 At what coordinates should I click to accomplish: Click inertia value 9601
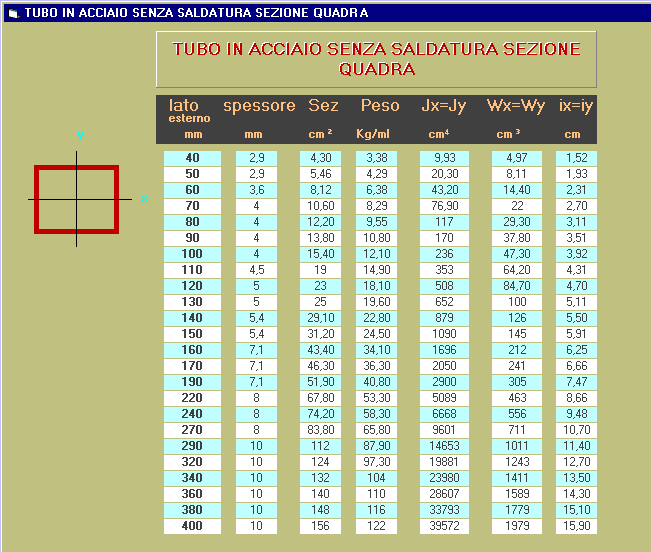(444, 430)
